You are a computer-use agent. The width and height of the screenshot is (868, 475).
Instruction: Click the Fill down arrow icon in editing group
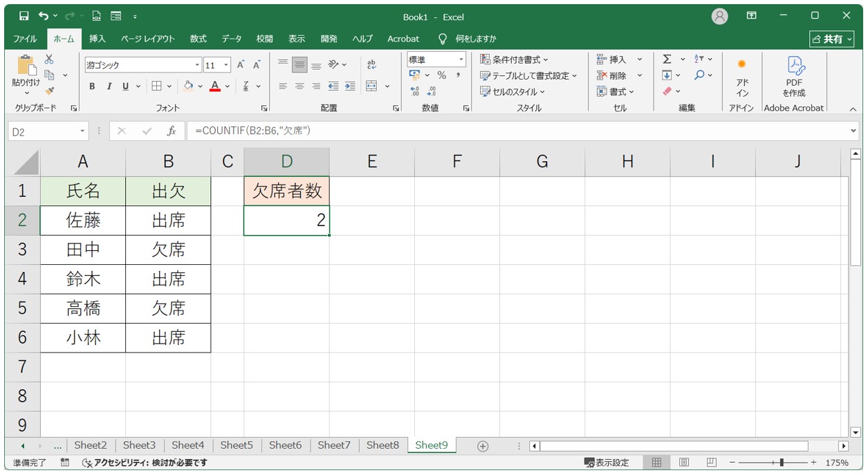pyautogui.click(x=667, y=75)
